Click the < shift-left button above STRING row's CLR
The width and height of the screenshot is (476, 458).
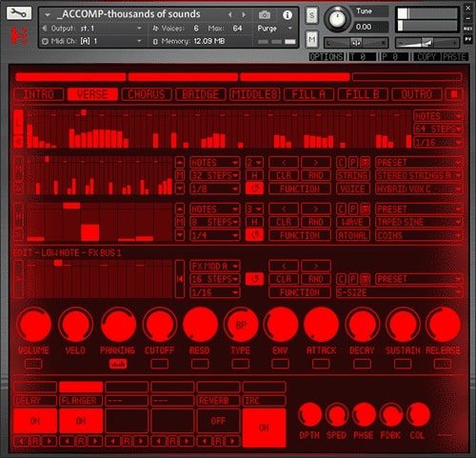284,163
